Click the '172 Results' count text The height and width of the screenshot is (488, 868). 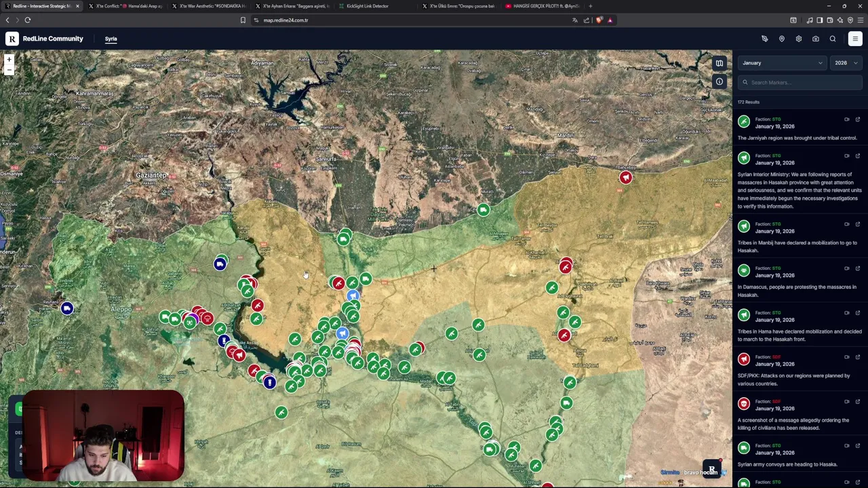point(749,102)
